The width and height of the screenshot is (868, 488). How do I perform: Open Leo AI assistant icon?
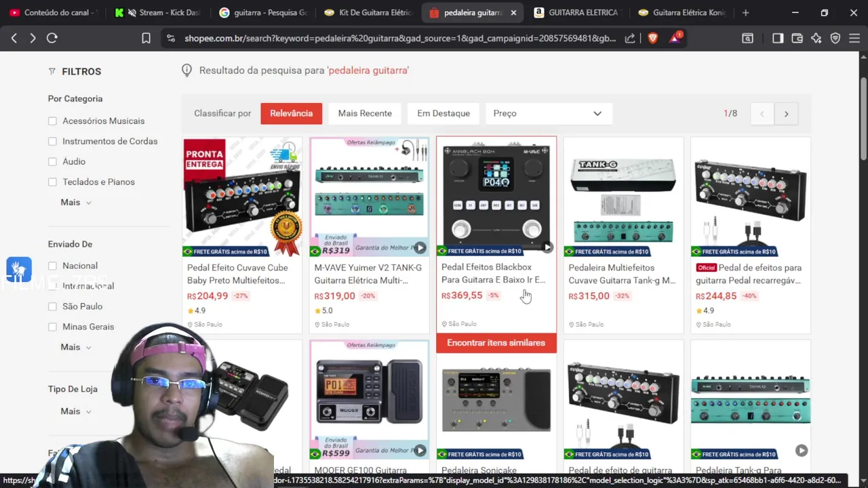pyautogui.click(x=816, y=39)
